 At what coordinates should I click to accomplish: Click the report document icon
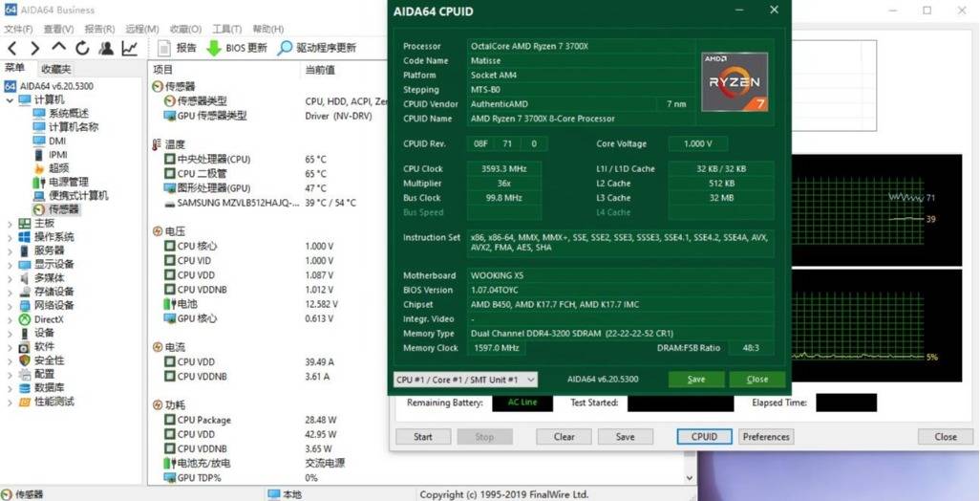pyautogui.click(x=164, y=48)
